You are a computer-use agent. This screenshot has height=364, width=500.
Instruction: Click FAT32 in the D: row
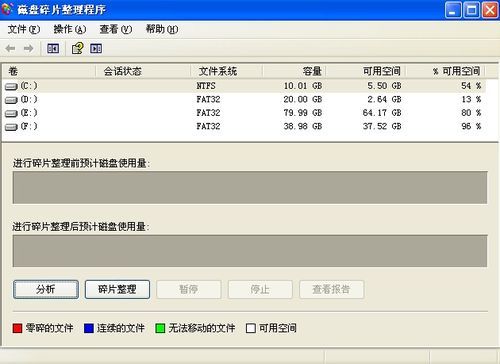208,99
